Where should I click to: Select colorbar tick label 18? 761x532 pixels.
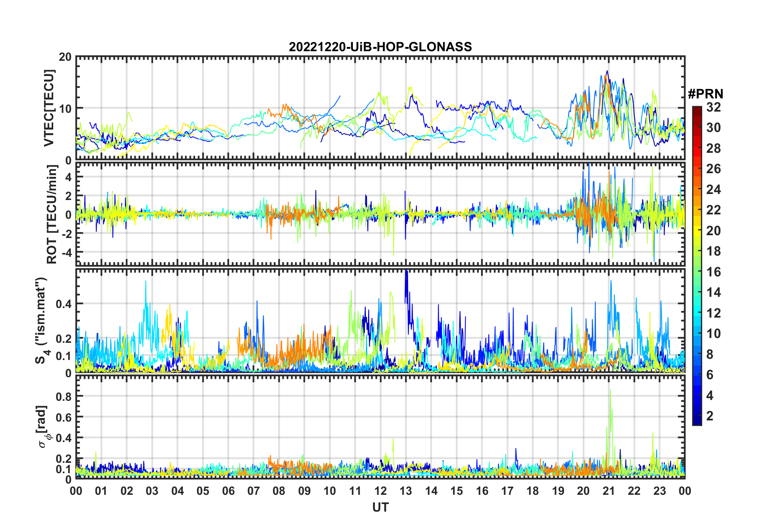(713, 251)
